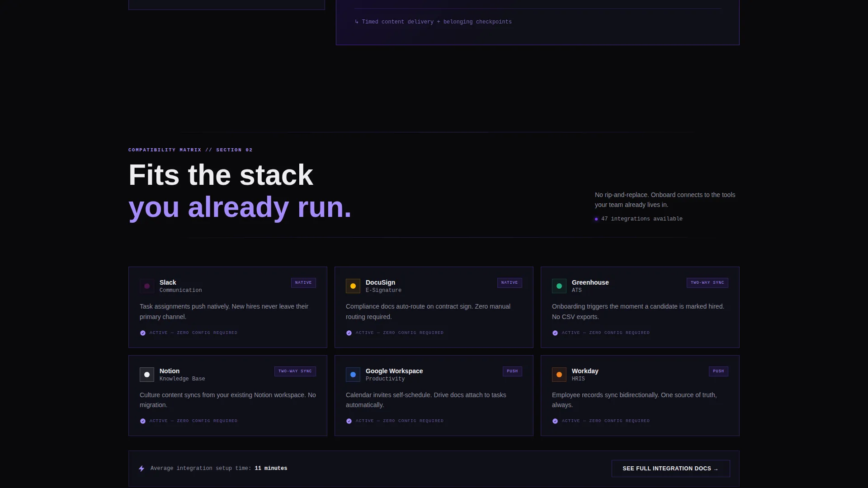Click the lightning bolt setup time icon
The width and height of the screenshot is (868, 488).
[142, 469]
